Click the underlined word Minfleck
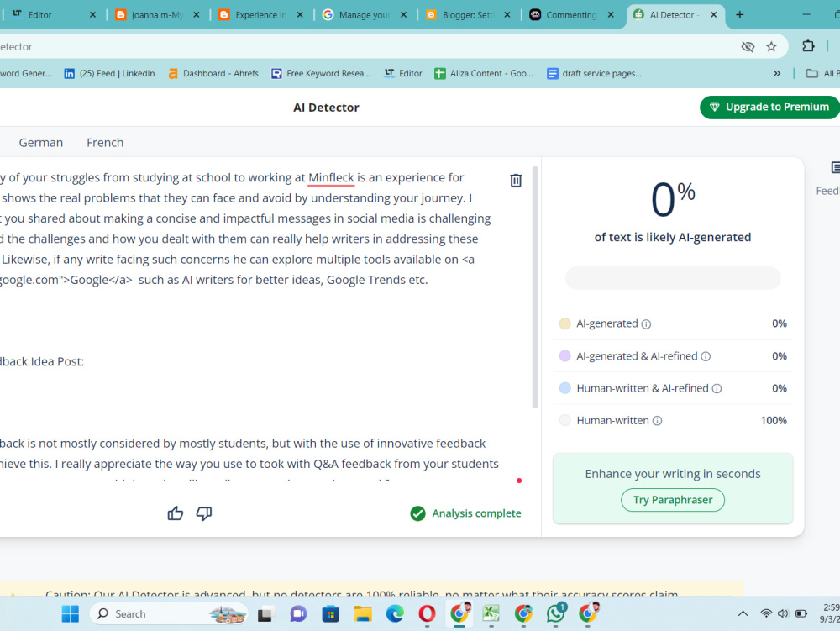 (331, 177)
